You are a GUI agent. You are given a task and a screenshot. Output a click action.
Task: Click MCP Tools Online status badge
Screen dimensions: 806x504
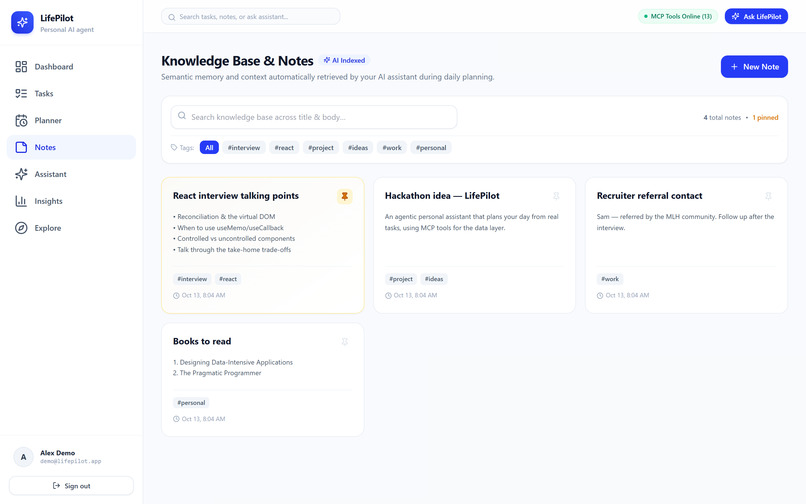pos(678,16)
